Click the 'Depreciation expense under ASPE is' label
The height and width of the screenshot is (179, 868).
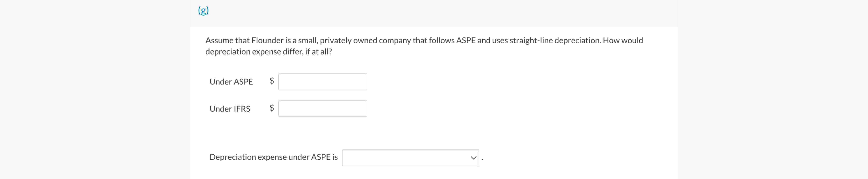pos(273,157)
